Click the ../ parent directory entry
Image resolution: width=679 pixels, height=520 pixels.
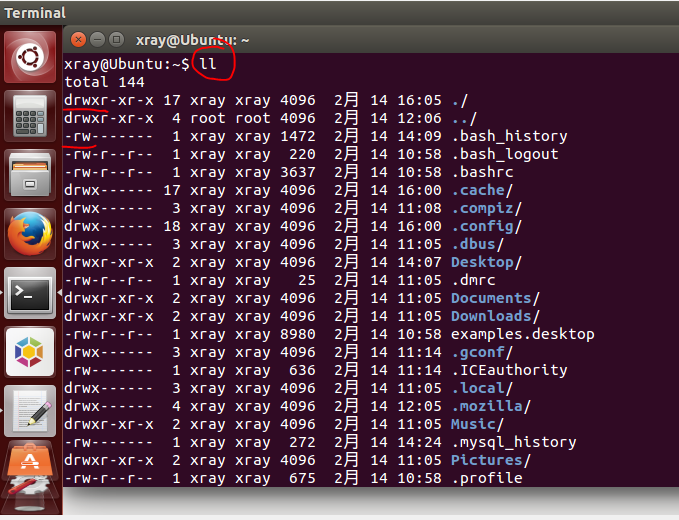point(464,118)
